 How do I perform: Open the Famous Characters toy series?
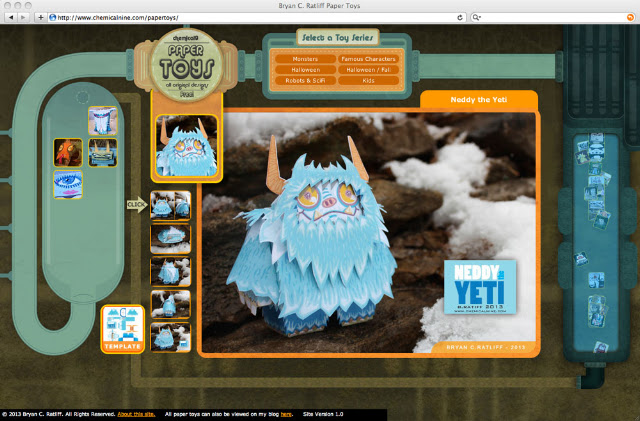click(x=368, y=59)
